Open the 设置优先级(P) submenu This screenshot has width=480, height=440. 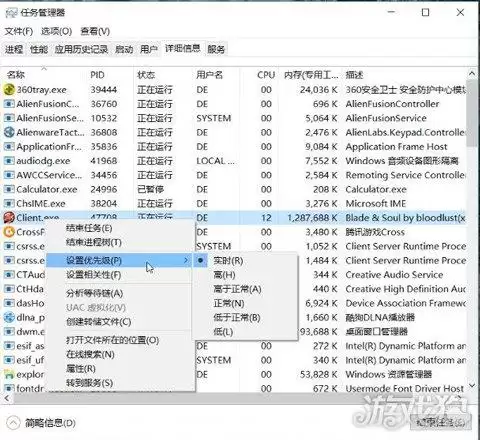click(x=118, y=260)
